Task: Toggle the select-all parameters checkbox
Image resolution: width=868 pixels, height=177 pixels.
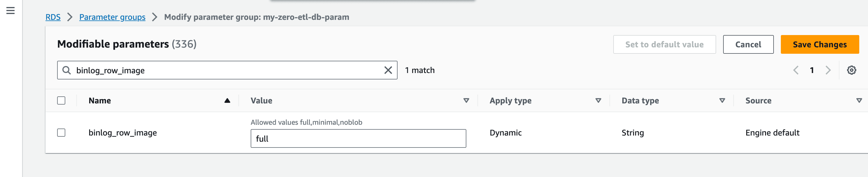Action: (61, 101)
